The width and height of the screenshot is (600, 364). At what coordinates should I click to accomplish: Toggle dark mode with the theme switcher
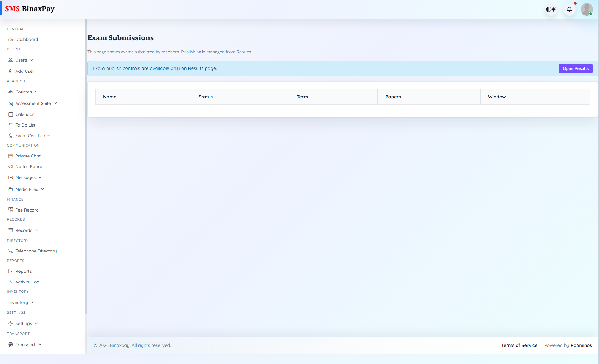(551, 9)
